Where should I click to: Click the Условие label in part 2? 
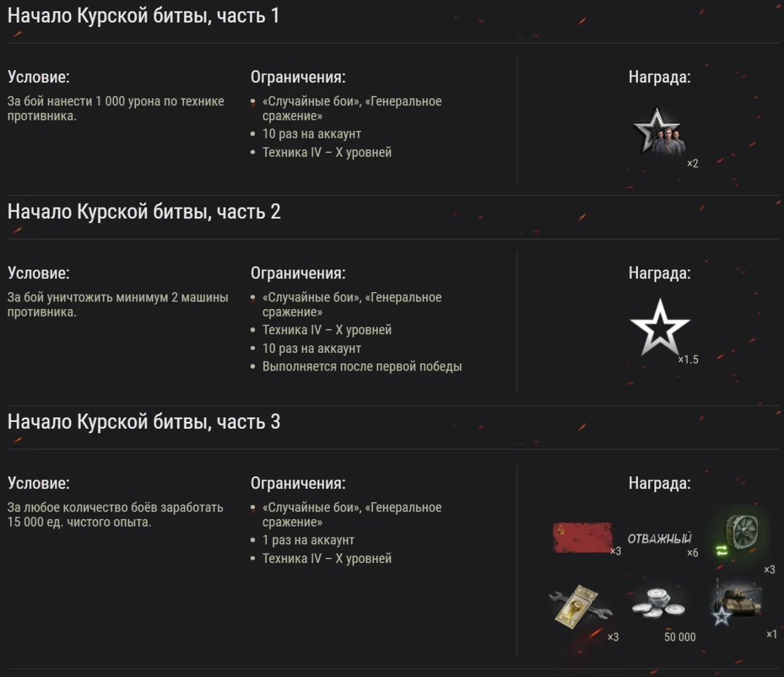(39, 273)
